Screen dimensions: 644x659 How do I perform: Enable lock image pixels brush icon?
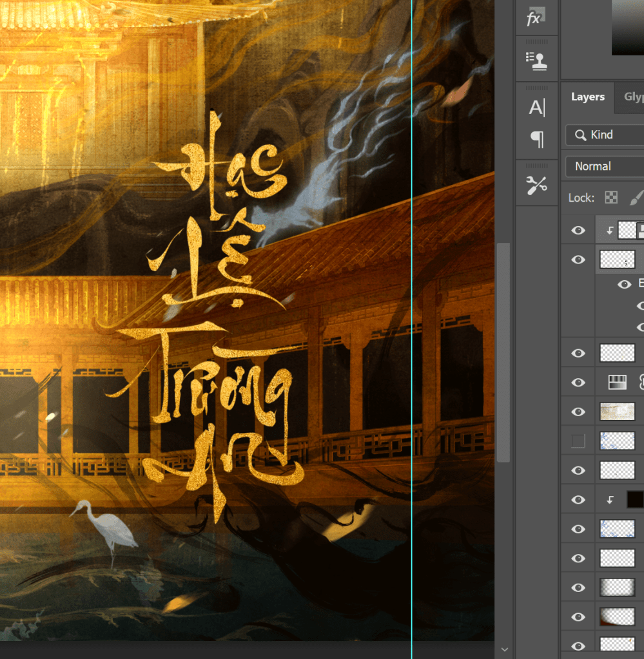[x=636, y=198]
